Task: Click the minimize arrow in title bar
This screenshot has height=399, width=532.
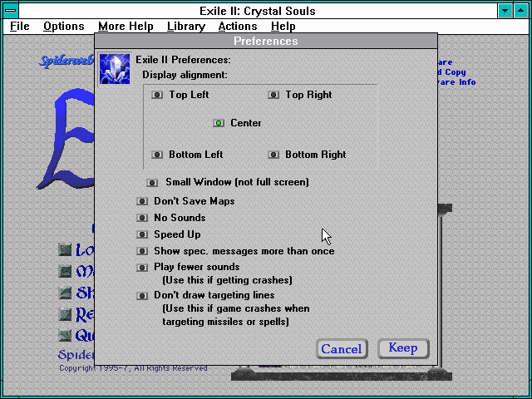Action: click(x=505, y=11)
